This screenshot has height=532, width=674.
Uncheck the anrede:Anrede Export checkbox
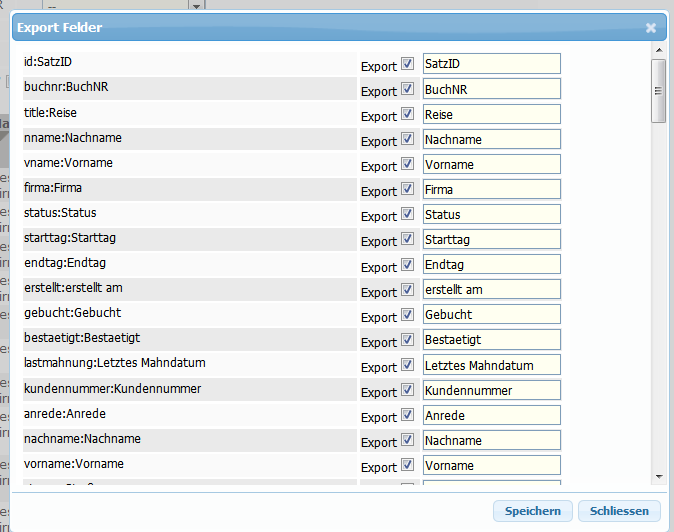(408, 415)
